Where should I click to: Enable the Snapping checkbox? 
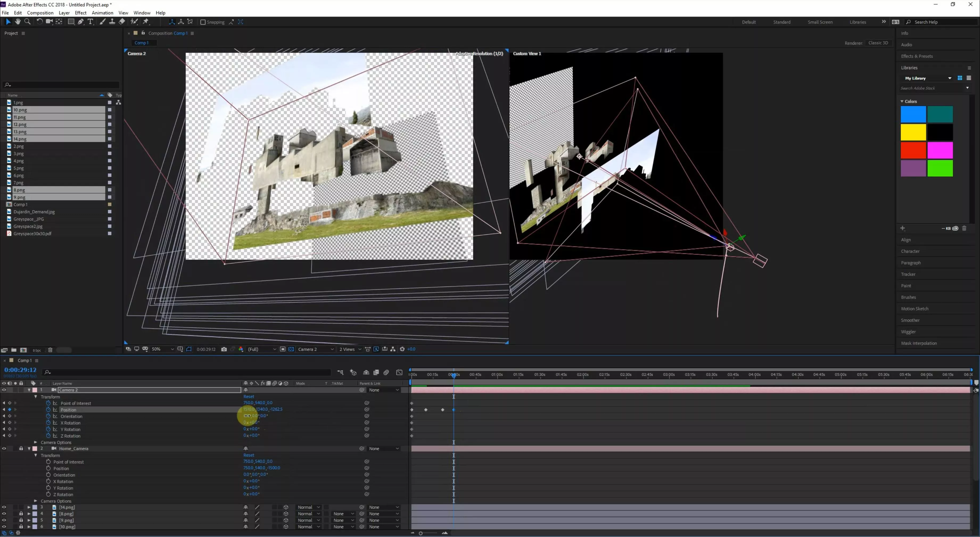(x=203, y=22)
